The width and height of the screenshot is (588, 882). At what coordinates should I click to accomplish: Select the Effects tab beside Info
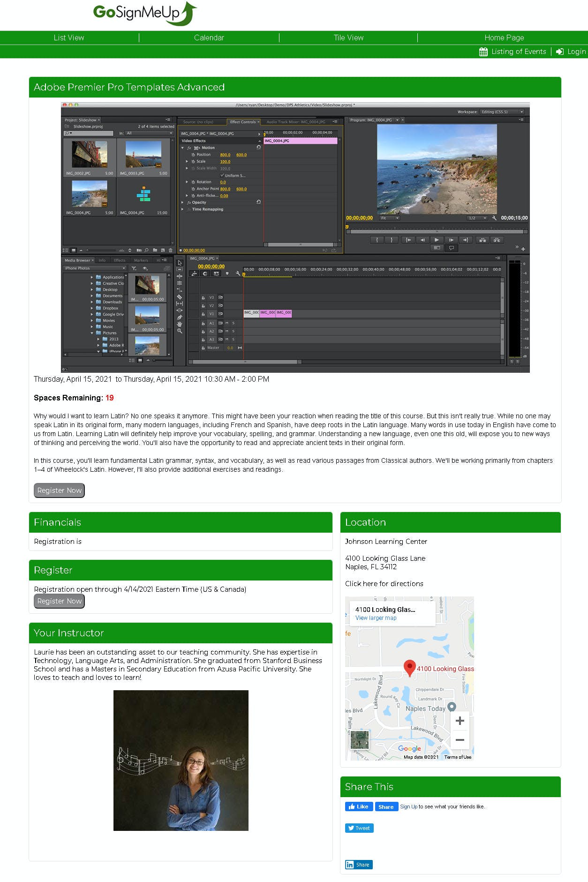(120, 260)
